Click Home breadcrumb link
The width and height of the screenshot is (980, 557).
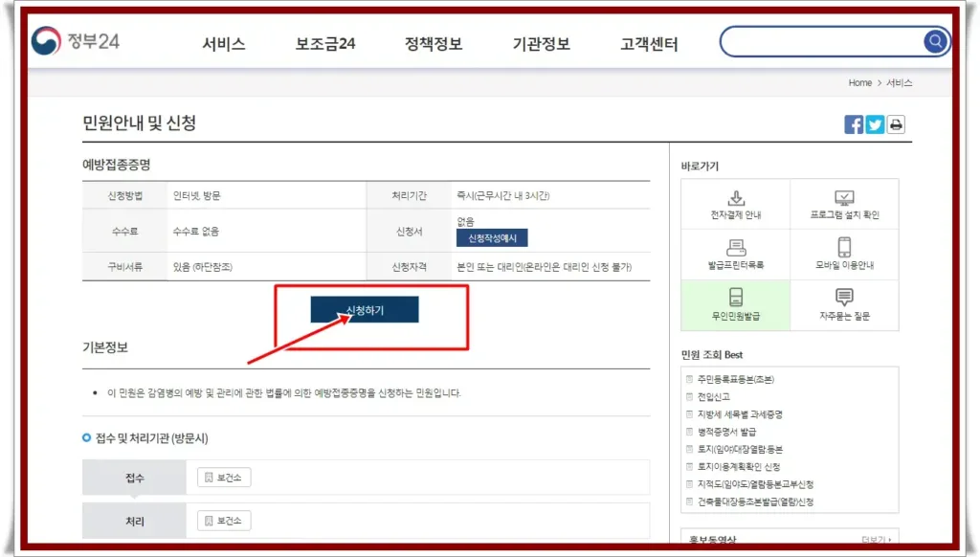(859, 83)
